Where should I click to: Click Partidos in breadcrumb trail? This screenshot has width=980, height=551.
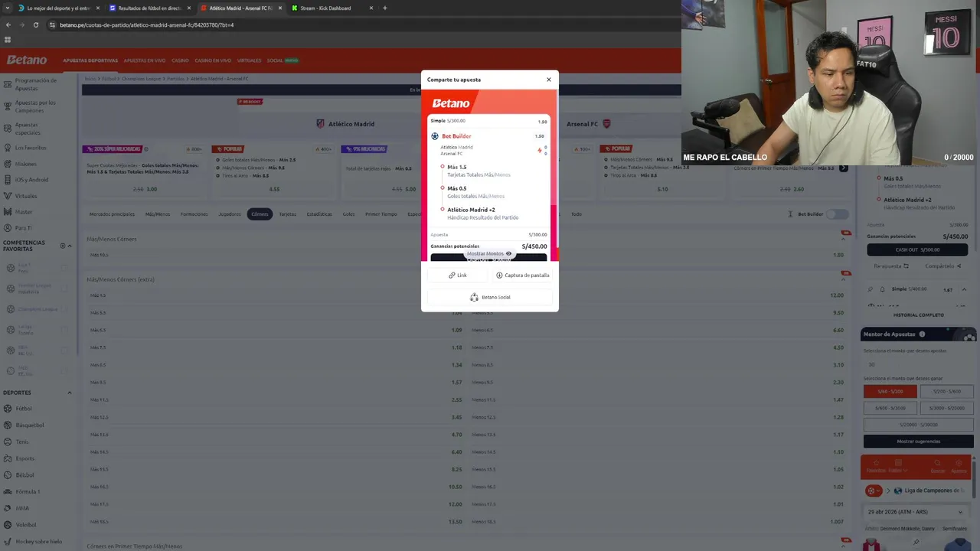(176, 79)
